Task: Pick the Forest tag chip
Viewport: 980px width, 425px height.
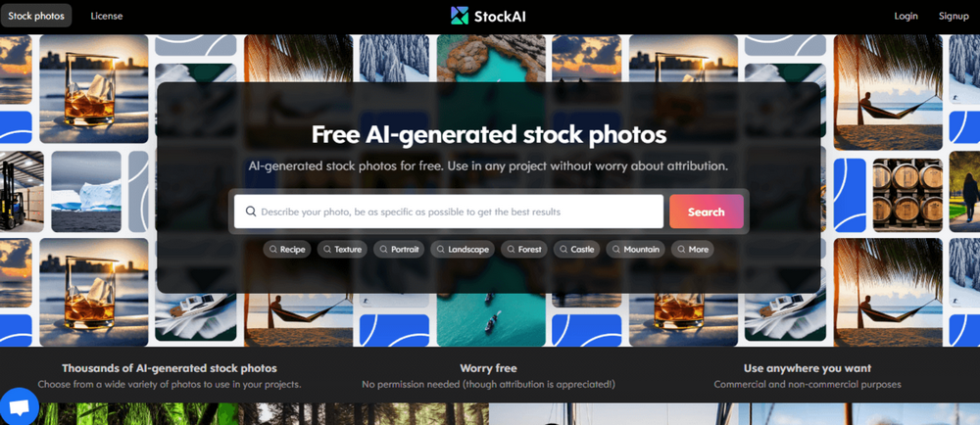Action: [x=523, y=250]
